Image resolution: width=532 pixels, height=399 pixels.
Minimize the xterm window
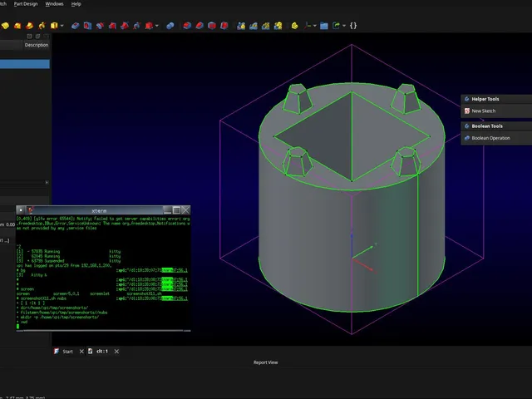click(167, 210)
